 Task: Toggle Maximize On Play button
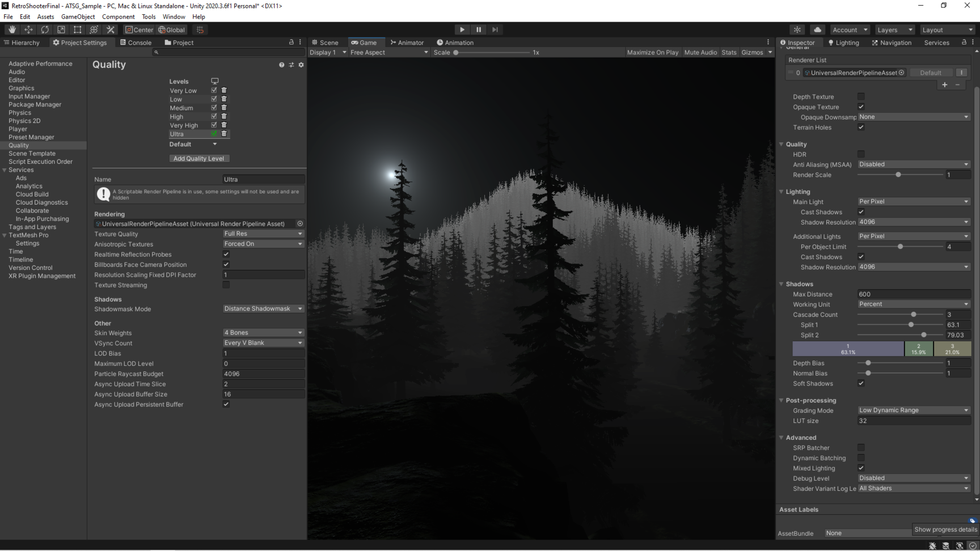click(653, 52)
